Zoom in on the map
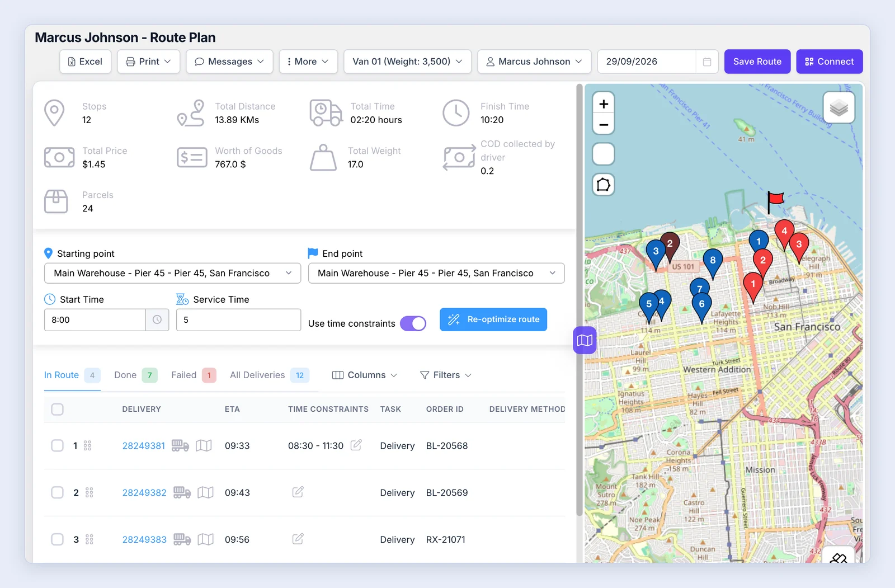This screenshot has width=895, height=588. point(604,104)
